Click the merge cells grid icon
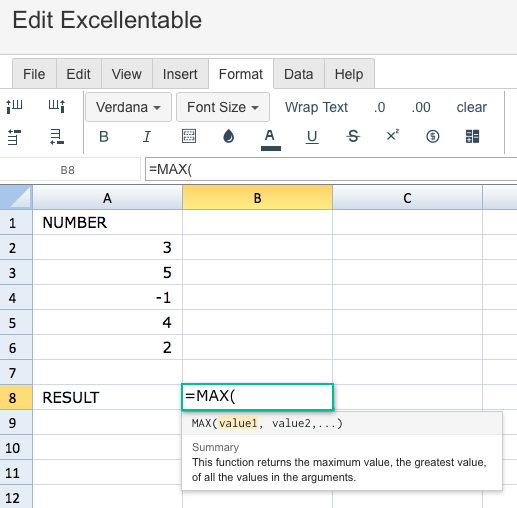Screen dimensions: 517x508 (x=472, y=136)
